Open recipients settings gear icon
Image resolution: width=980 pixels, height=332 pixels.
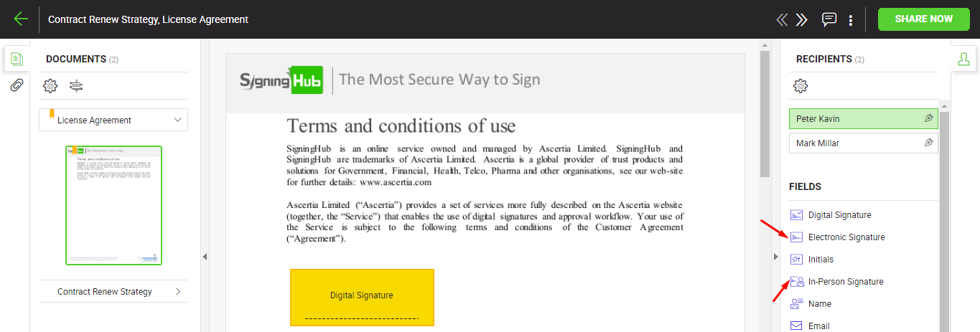pyautogui.click(x=800, y=86)
